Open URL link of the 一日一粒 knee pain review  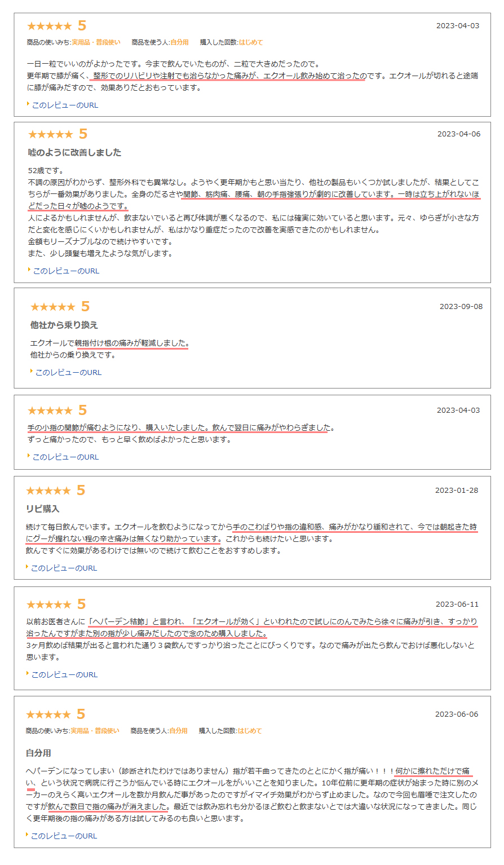point(65,105)
